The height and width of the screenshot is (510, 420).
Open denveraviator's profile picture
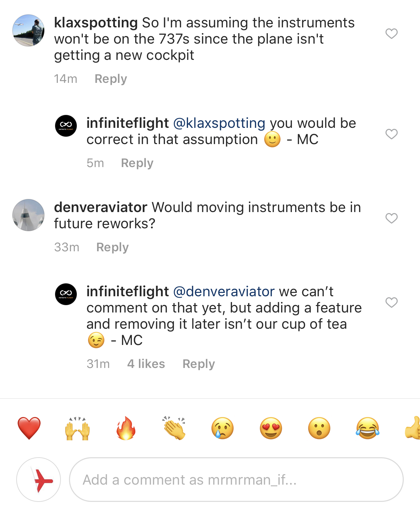[28, 215]
